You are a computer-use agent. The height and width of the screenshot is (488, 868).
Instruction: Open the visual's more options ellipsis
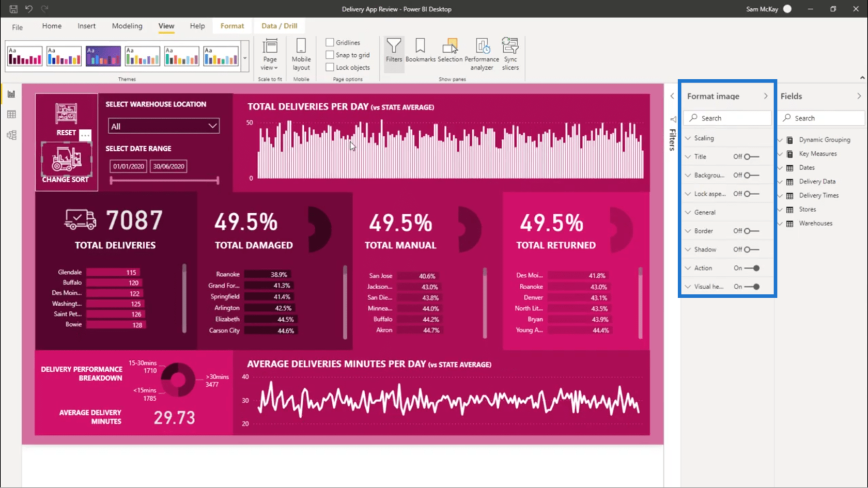85,135
